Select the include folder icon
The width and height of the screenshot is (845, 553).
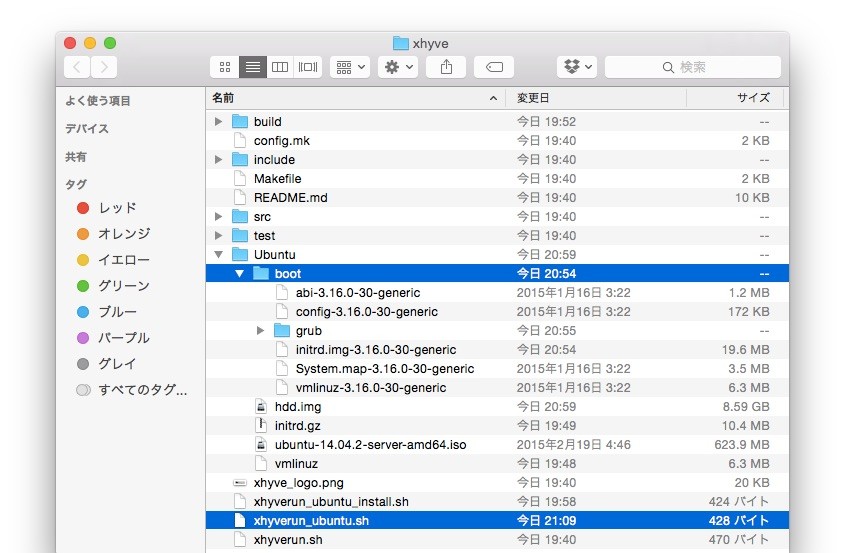(240, 160)
